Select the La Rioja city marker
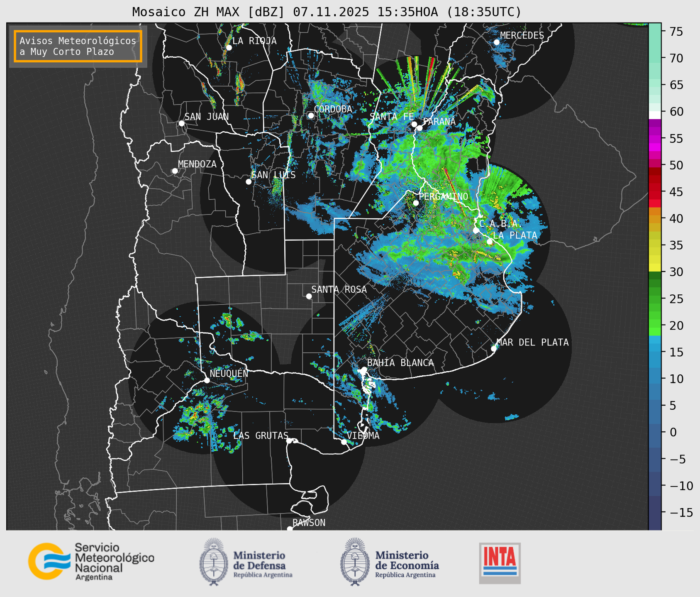 pyautogui.click(x=229, y=48)
